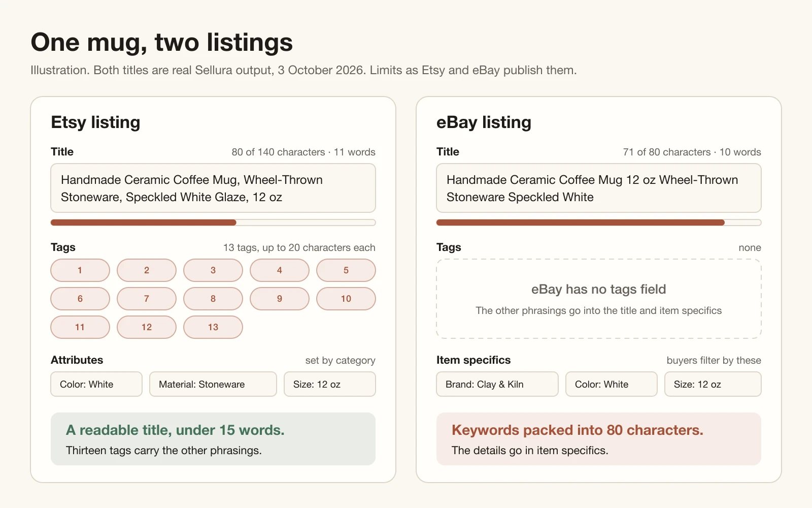Click the eBay Size: 12 oz item specific
The width and height of the screenshot is (812, 508).
click(713, 384)
